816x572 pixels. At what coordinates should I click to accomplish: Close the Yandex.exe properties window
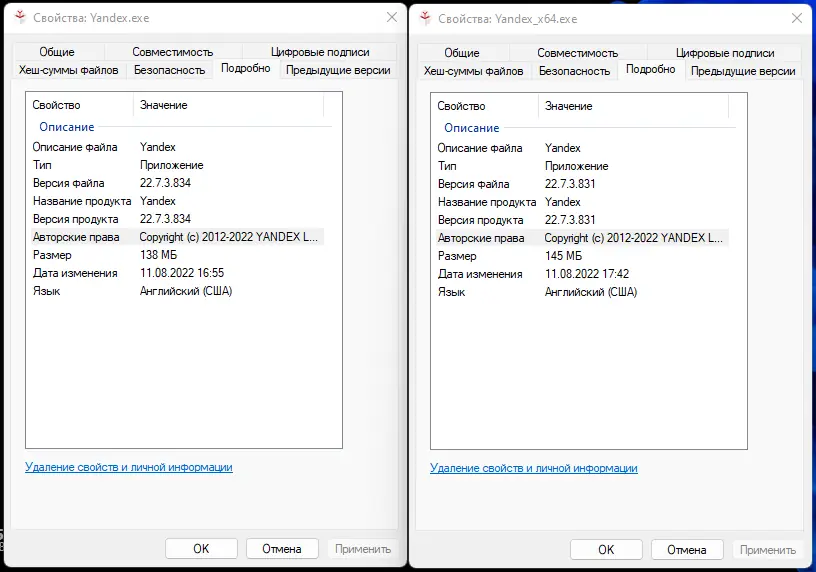click(x=390, y=17)
